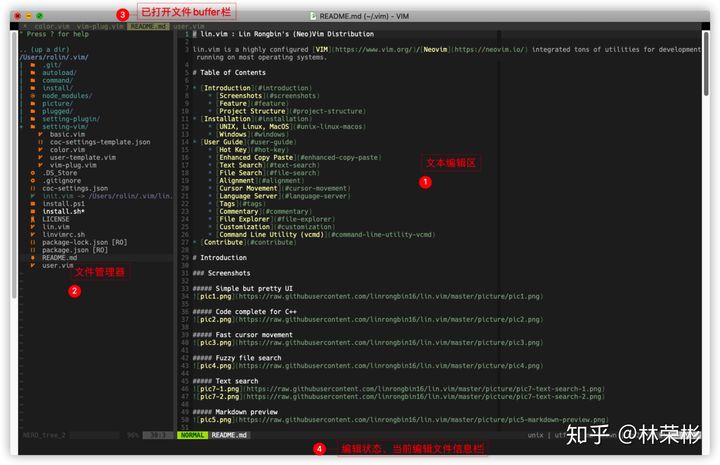720x465 pixels.
Task: Click the icon beside LICENSE file
Action: [x=33, y=219]
